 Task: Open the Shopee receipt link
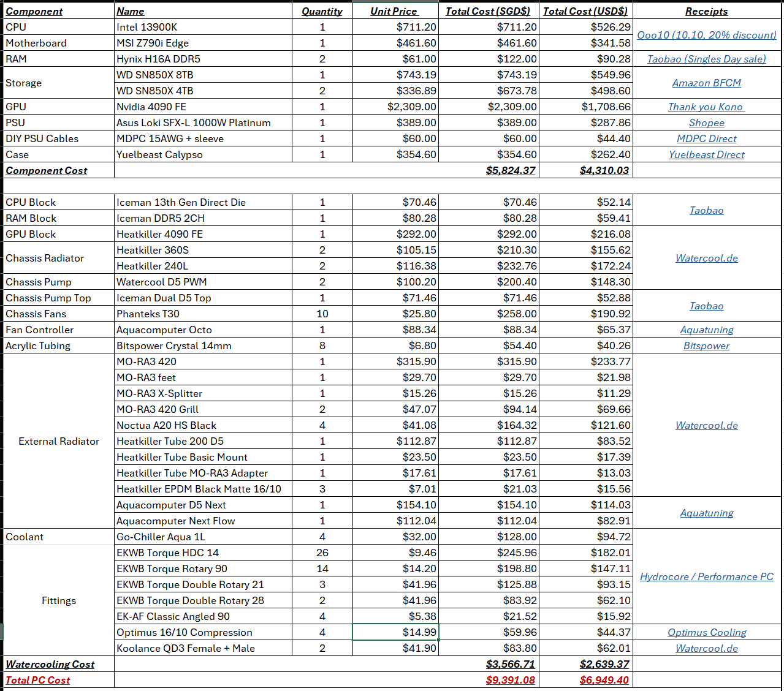click(707, 123)
